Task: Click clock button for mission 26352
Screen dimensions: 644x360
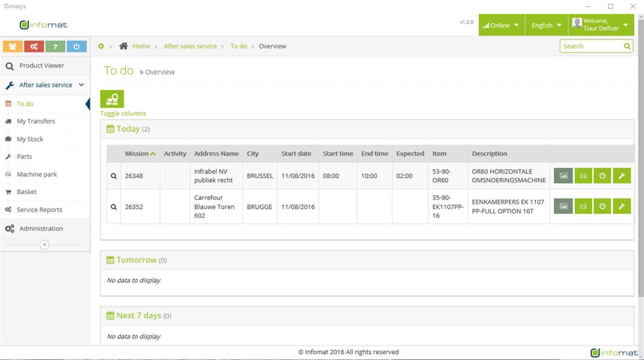Action: click(602, 206)
